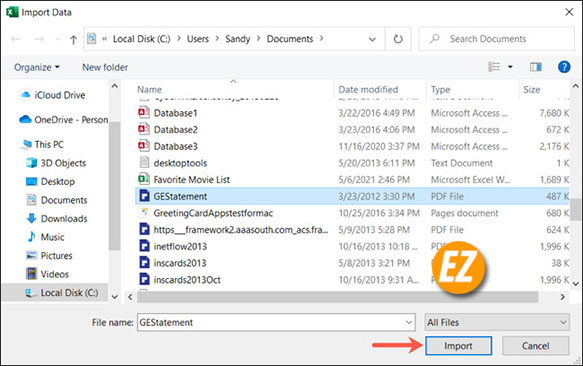Refresh the Documents folder view

pos(398,39)
